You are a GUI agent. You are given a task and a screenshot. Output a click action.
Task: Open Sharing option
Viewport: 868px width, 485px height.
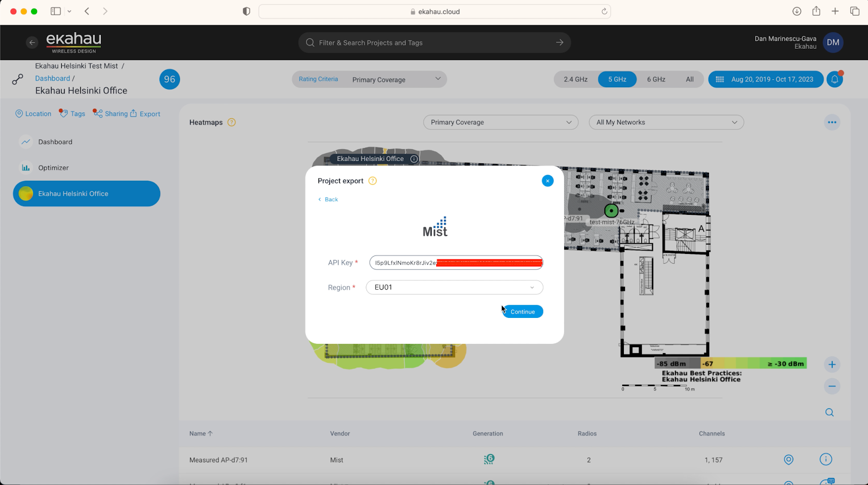click(x=110, y=113)
